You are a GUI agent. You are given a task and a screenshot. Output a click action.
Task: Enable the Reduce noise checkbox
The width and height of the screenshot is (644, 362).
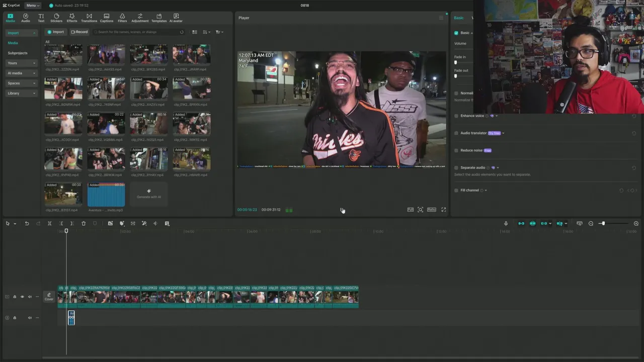pyautogui.click(x=456, y=150)
